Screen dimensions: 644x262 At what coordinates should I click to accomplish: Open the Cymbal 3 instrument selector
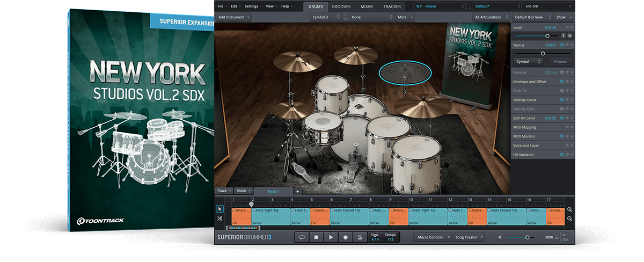point(326,17)
